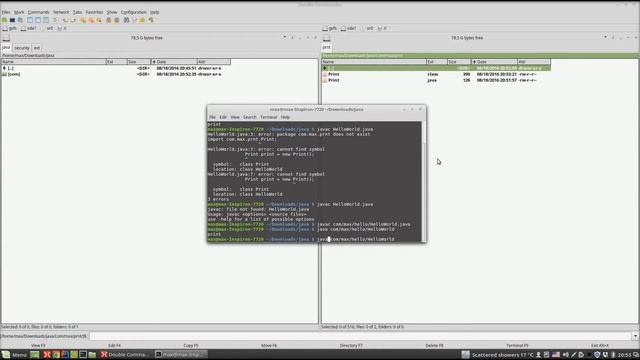Open the left panel directory hotlist dropdown arrow
The image size is (640, 360).
click(284, 38)
